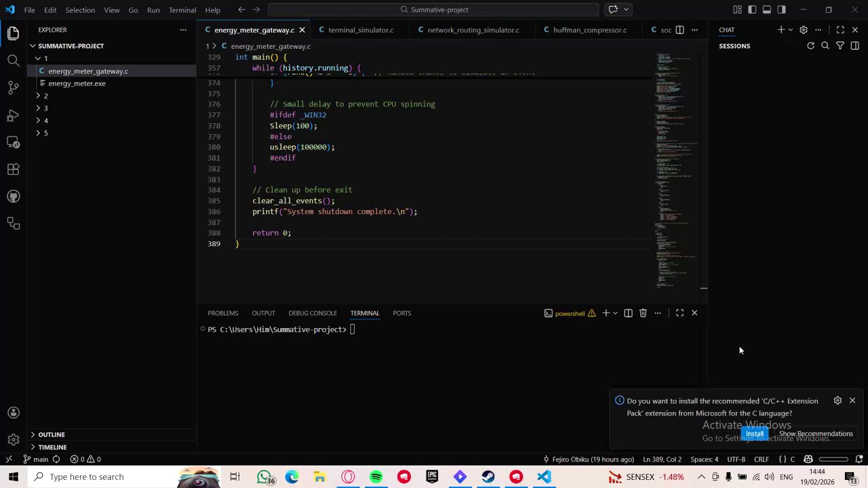Click the UTF-8 encoding indicator
868x488 pixels.
pyautogui.click(x=736, y=460)
